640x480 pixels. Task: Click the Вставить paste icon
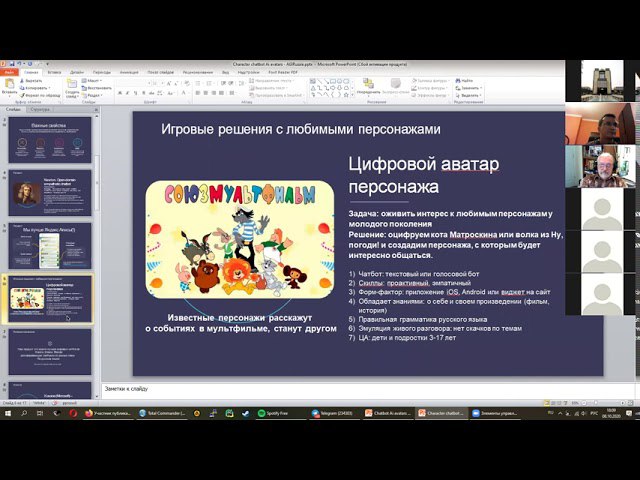tap(9, 84)
